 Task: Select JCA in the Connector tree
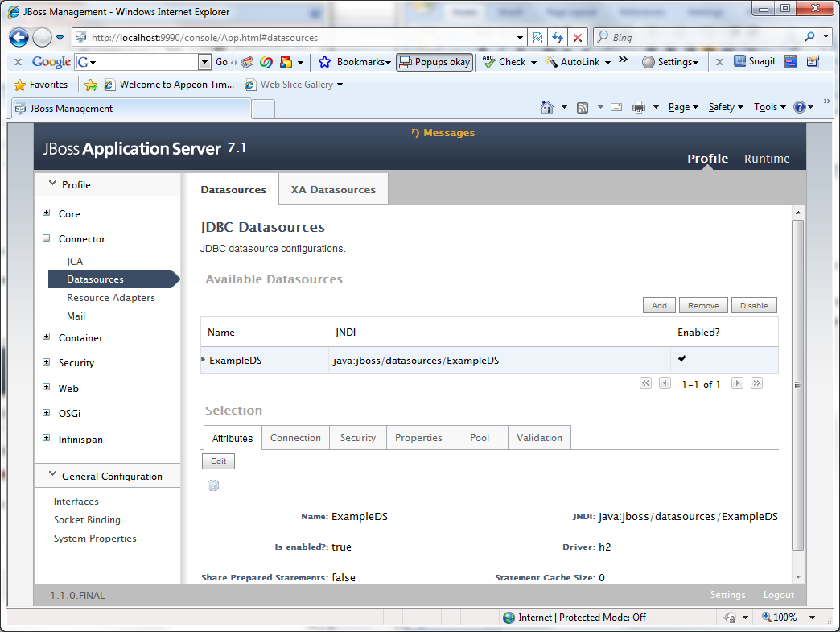[x=75, y=261]
